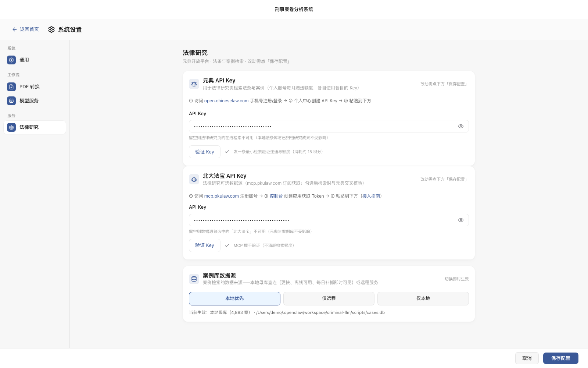This screenshot has width=588, height=368.
Task: Click the 刑事案卷分析系统 window title
Action: pyautogui.click(x=294, y=10)
